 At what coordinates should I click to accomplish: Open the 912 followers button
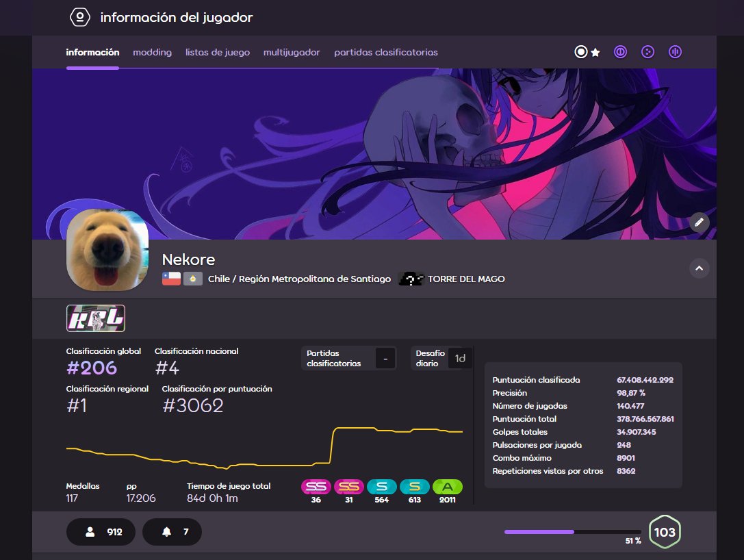(101, 532)
